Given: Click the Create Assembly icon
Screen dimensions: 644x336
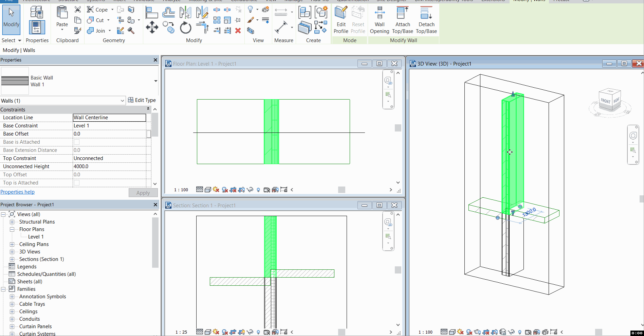Looking at the screenshot, I should coord(305,13).
